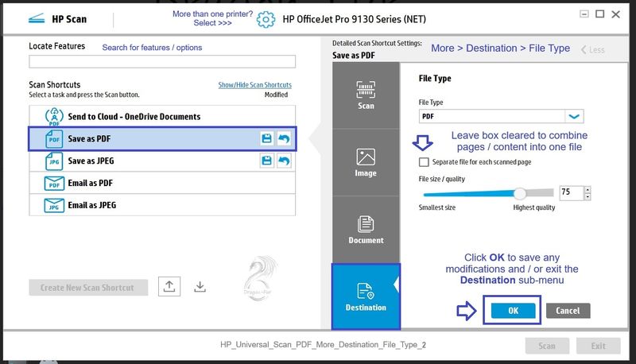The image size is (636, 364).
Task: Click the Save as PDF file icon
Action: click(x=54, y=139)
